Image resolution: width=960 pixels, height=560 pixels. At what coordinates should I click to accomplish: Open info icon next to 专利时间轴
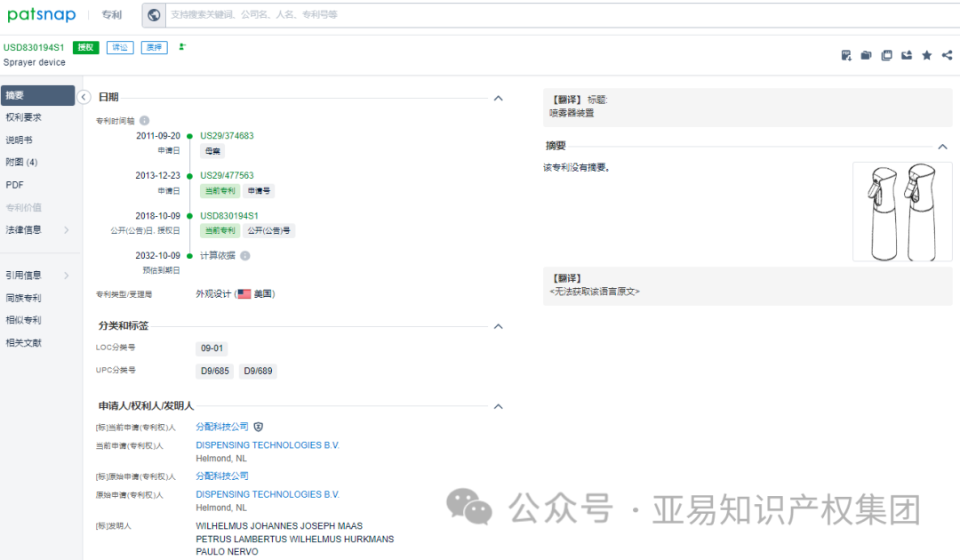145,118
